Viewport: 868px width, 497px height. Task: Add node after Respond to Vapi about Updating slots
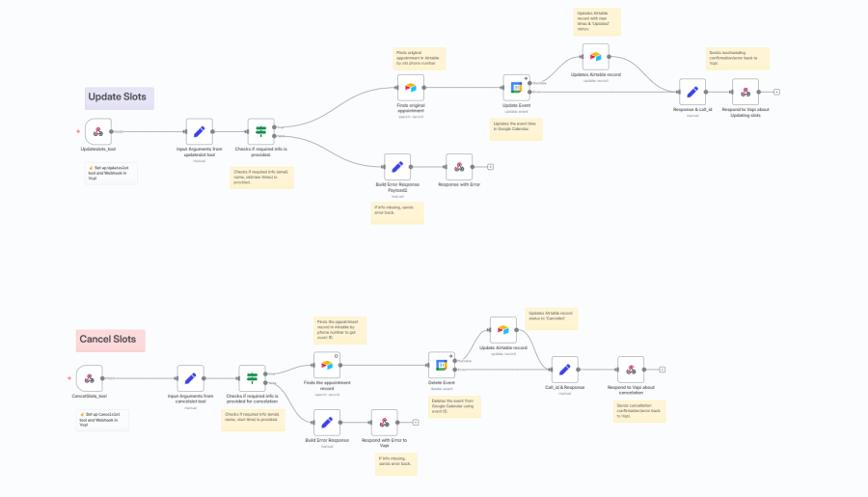tap(776, 92)
